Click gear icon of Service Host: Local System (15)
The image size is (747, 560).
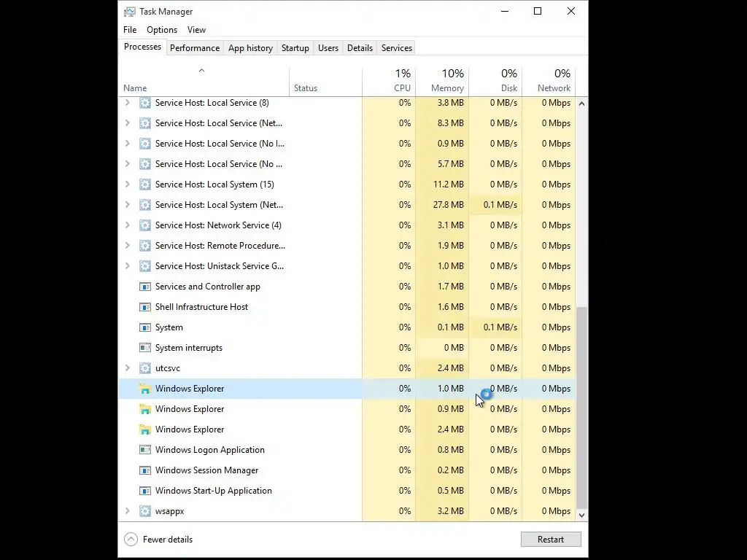[x=145, y=184]
